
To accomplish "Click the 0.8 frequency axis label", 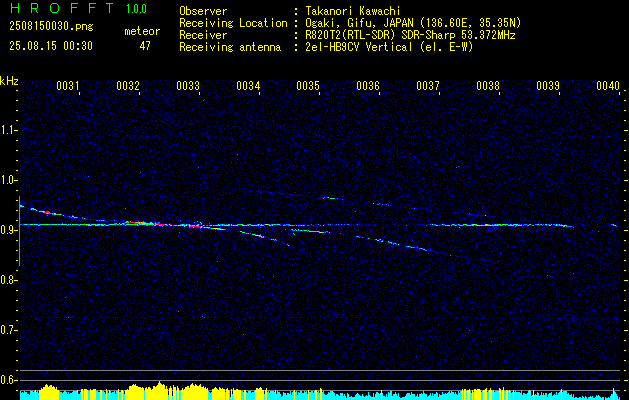I will (x=8, y=280).
